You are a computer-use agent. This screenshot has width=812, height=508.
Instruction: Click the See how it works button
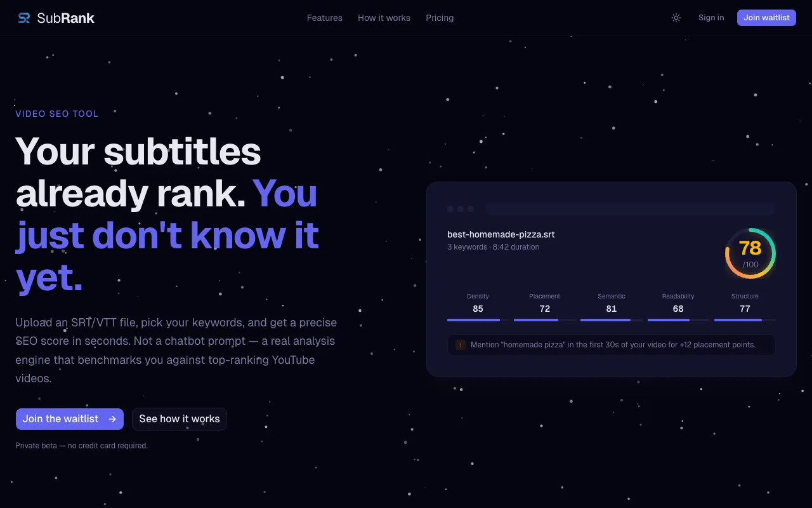tap(180, 419)
